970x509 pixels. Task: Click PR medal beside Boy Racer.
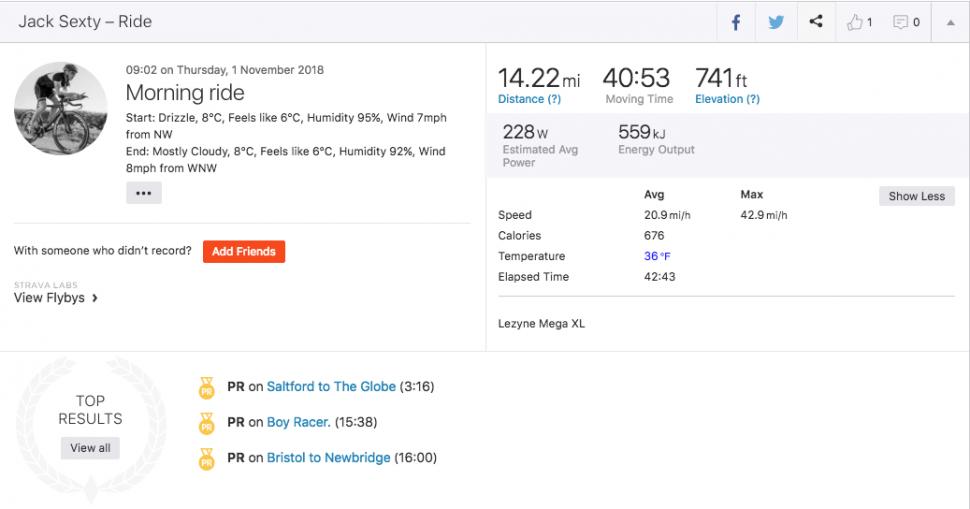(x=207, y=424)
